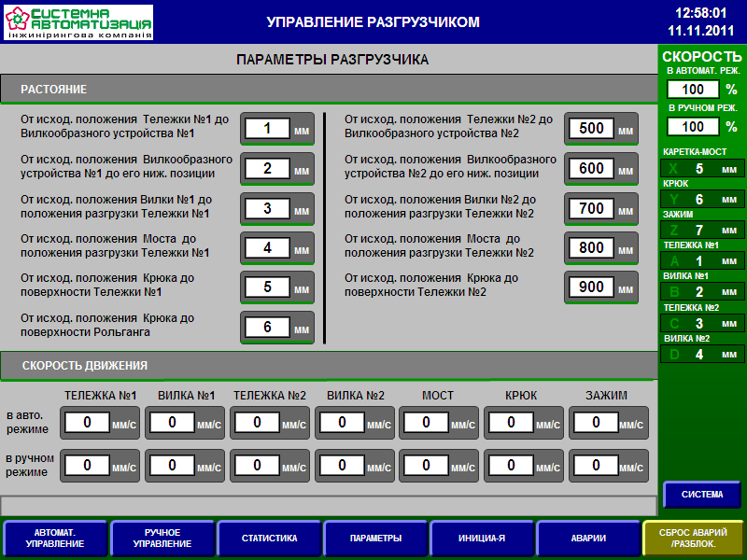
Task: Edit manual mode speed percent field
Action: (693, 126)
